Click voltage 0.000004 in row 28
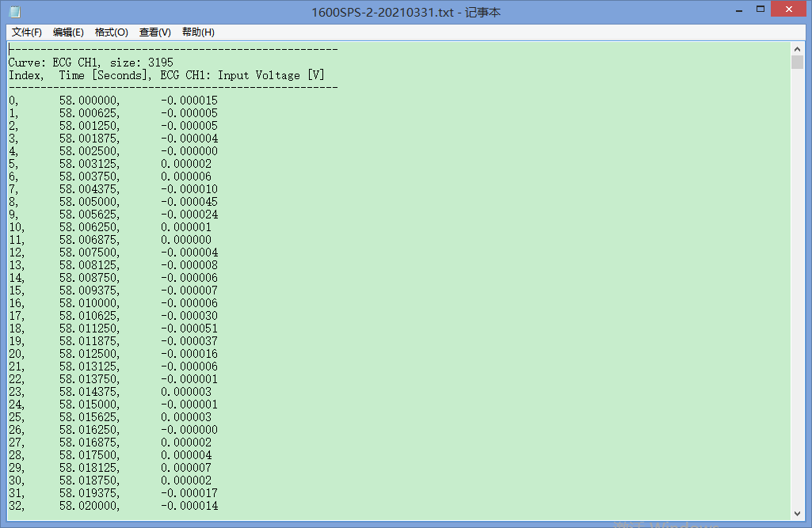The width and height of the screenshot is (812, 528). tap(186, 455)
